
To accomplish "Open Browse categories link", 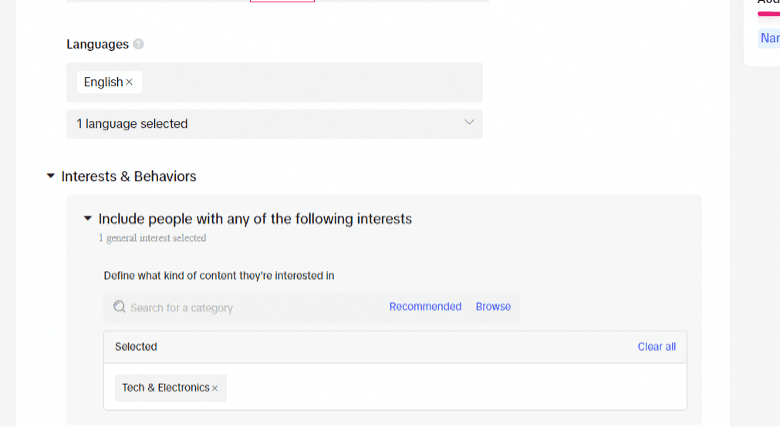I will point(493,307).
